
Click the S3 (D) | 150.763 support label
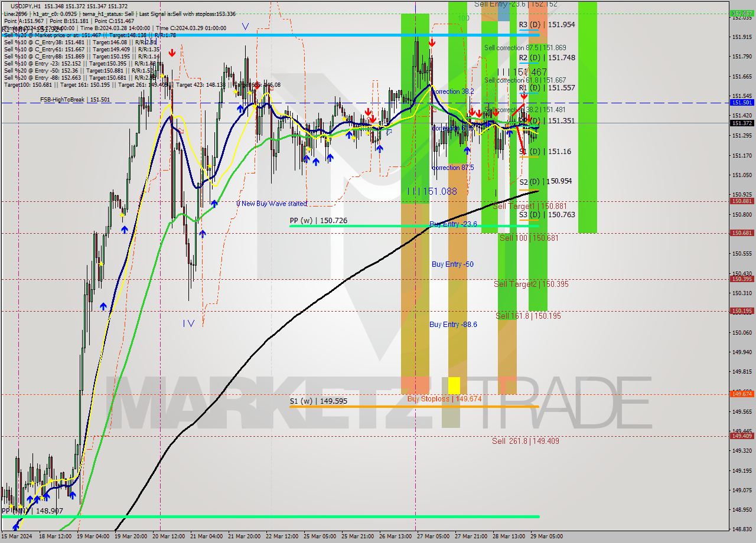547,215
